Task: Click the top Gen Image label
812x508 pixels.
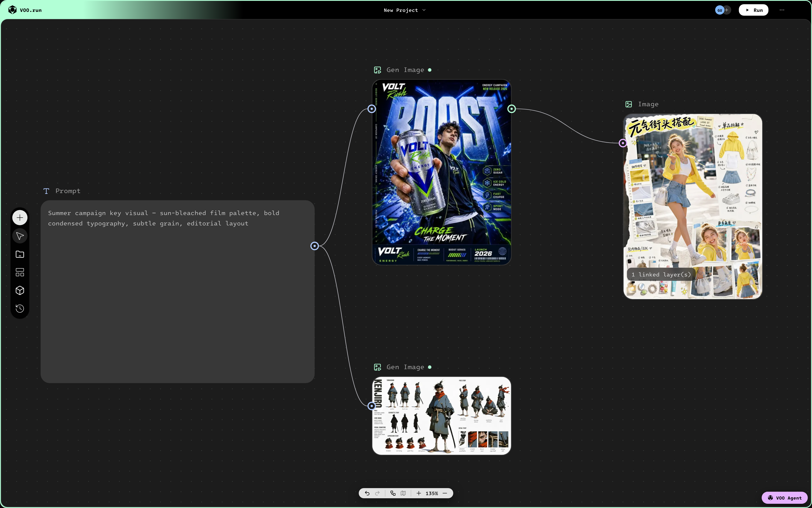Action: point(405,70)
